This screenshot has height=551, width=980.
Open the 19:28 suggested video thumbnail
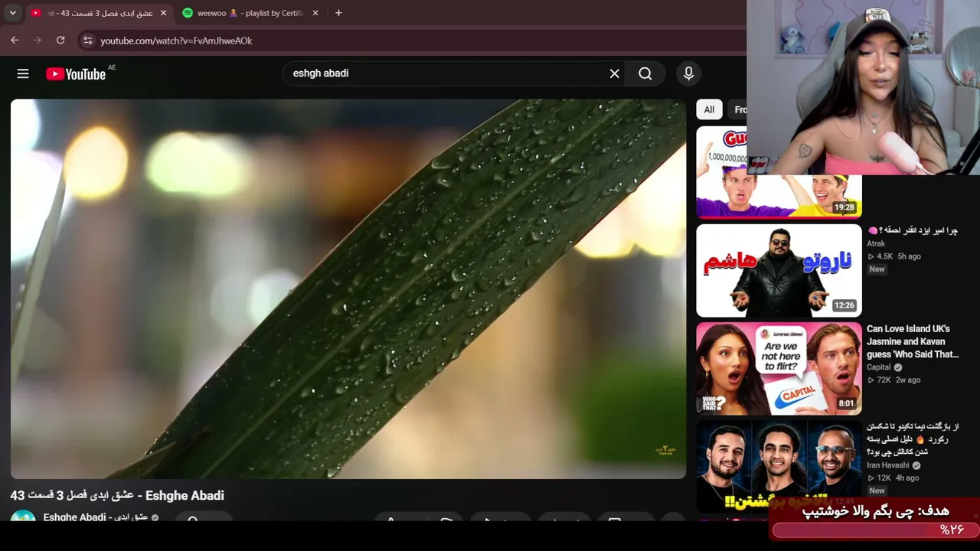(779, 173)
